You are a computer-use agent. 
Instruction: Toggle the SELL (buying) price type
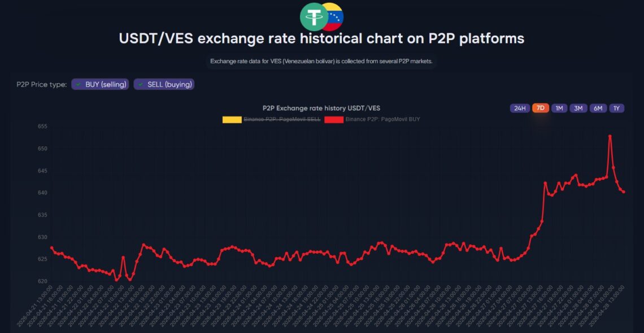(164, 84)
